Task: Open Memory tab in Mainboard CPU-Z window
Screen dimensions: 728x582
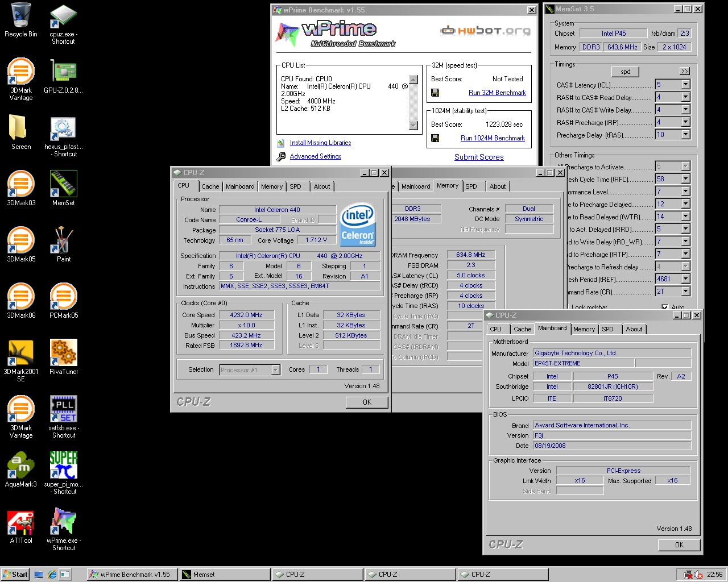Action: (584, 329)
